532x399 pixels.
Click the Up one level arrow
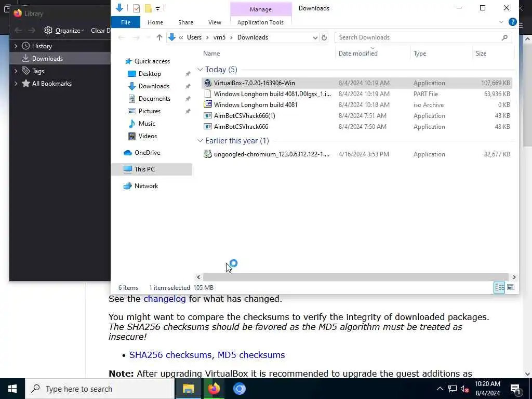click(159, 37)
